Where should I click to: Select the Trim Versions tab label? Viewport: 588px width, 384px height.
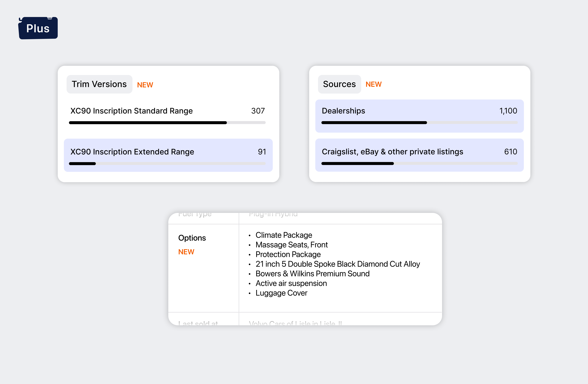coord(99,84)
